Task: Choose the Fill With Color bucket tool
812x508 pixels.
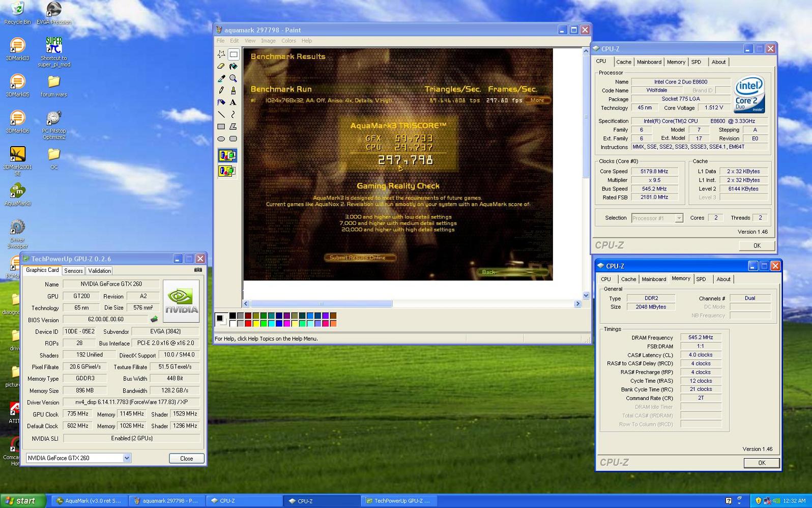Action: pyautogui.click(x=233, y=66)
